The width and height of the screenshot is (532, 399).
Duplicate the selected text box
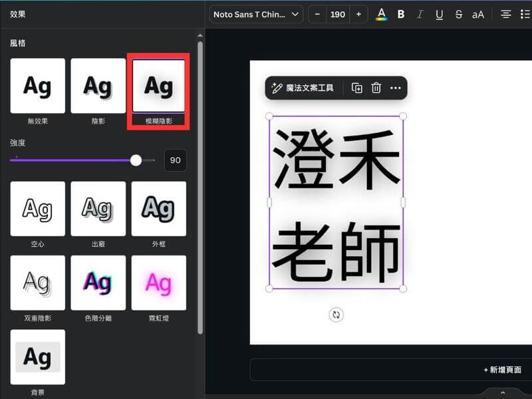coord(357,88)
